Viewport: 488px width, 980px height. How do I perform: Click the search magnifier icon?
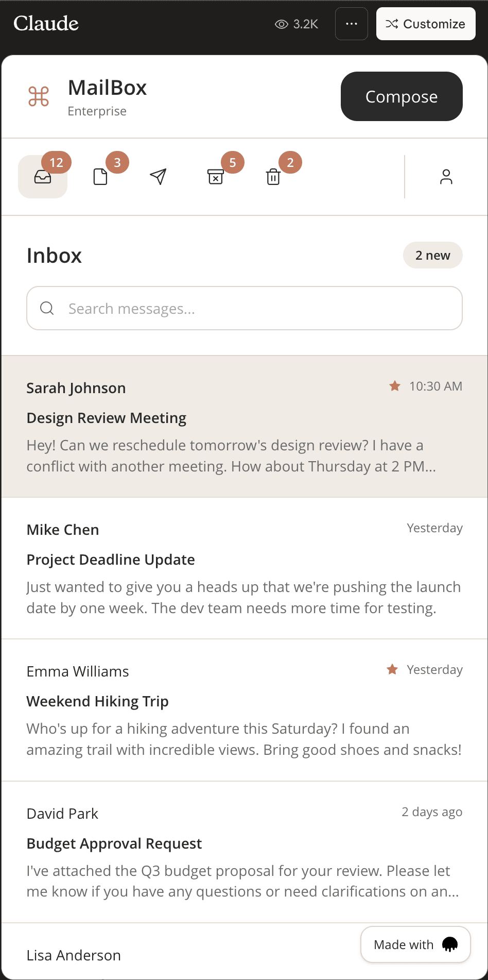47,308
